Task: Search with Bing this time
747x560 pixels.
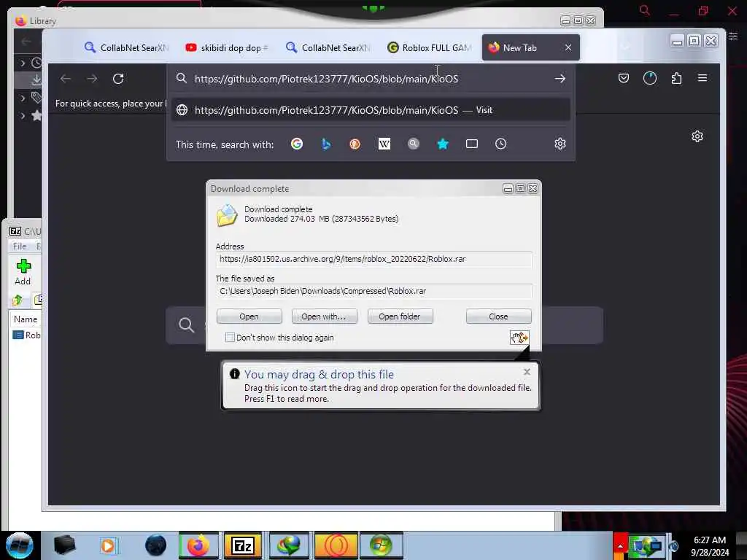Action: [x=326, y=144]
